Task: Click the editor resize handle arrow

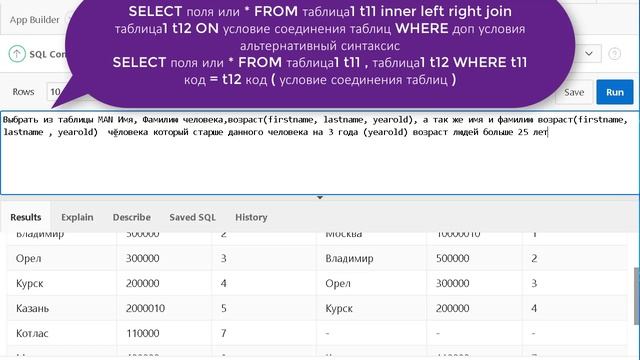Action: tap(320, 198)
